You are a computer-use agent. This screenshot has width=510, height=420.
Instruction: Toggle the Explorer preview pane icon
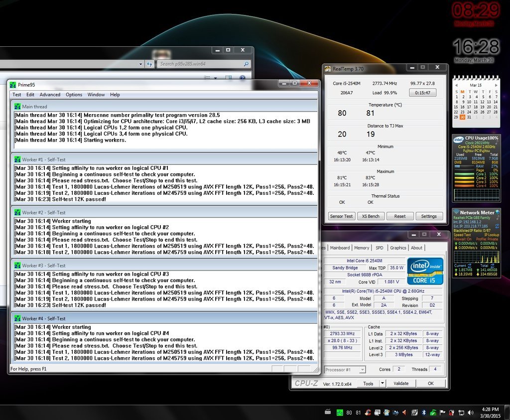coord(228,78)
